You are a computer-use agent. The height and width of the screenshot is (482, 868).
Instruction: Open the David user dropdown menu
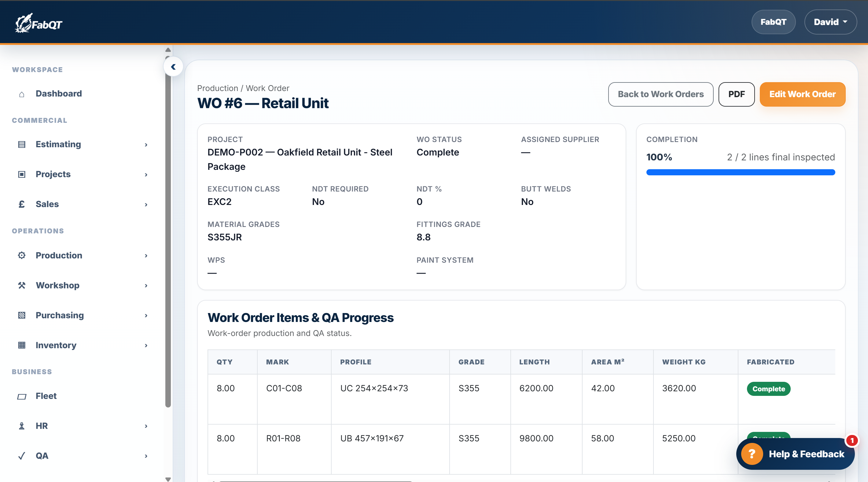830,22
